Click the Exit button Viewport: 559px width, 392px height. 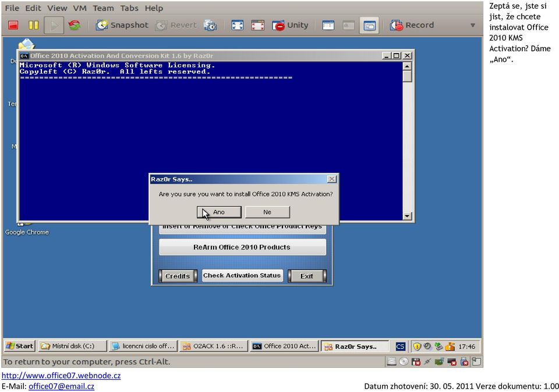point(307,276)
